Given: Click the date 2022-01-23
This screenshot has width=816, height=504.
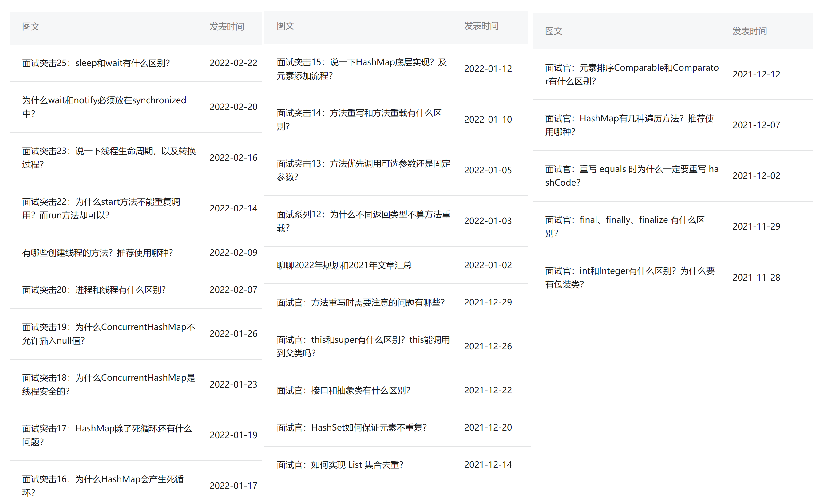Looking at the screenshot, I should [x=233, y=384].
